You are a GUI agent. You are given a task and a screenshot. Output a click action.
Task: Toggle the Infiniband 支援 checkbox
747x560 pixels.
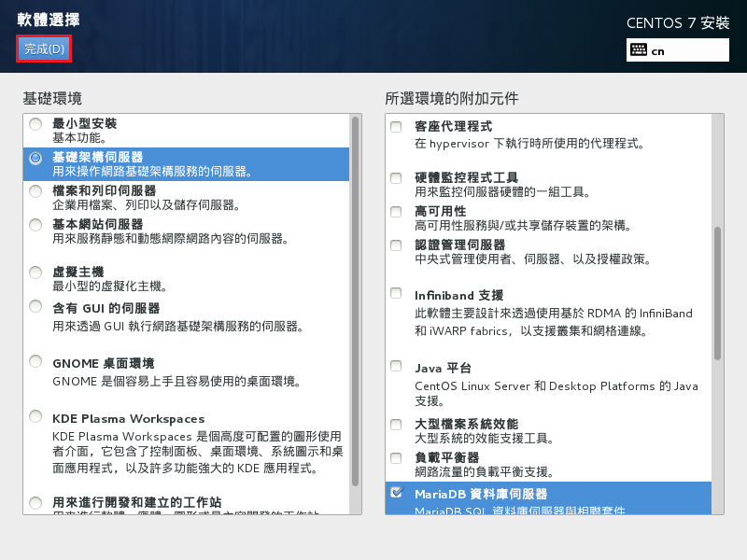396,293
